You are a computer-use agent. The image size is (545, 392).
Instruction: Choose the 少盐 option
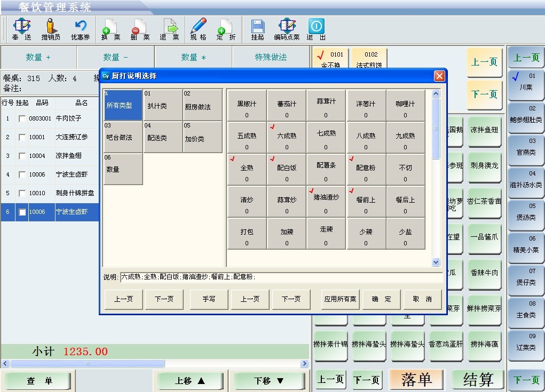(405, 233)
